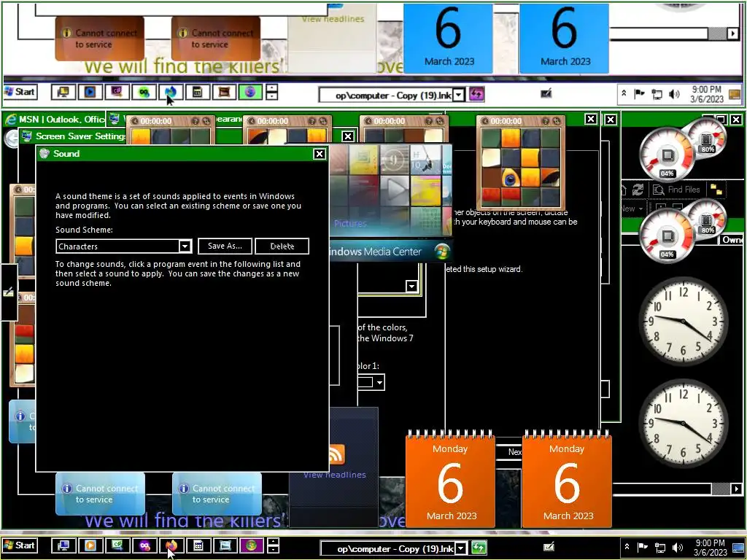747x560 pixels.
Task: Expand the address dropdown on the upper duplicate taskbar
Action: [x=458, y=95]
